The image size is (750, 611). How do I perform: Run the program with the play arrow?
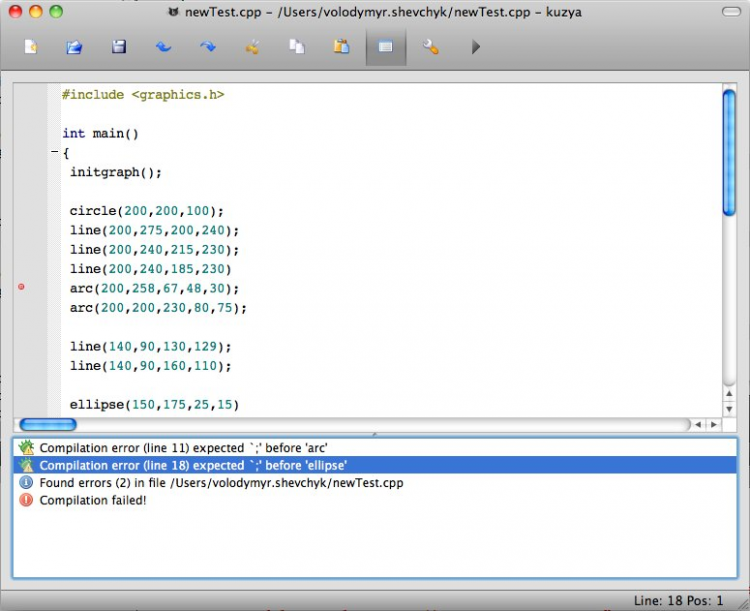point(476,47)
